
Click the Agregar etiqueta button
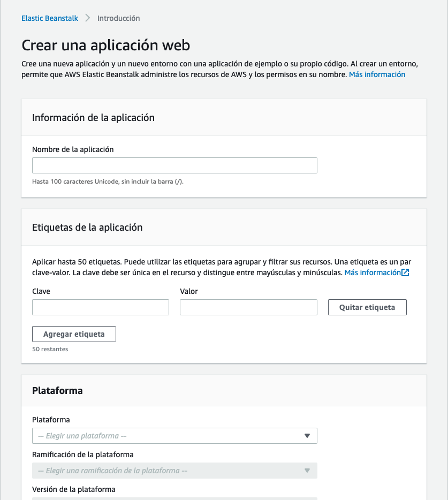(x=74, y=334)
